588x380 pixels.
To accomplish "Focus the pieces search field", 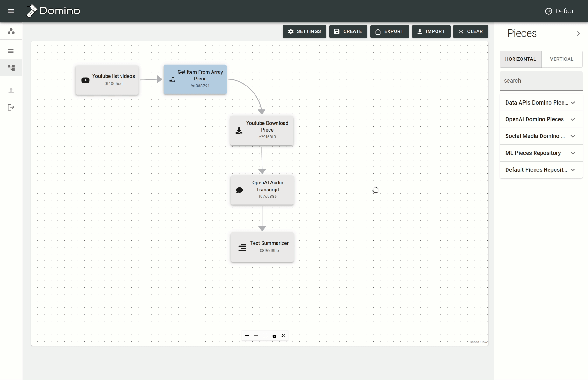I will click(x=541, y=81).
